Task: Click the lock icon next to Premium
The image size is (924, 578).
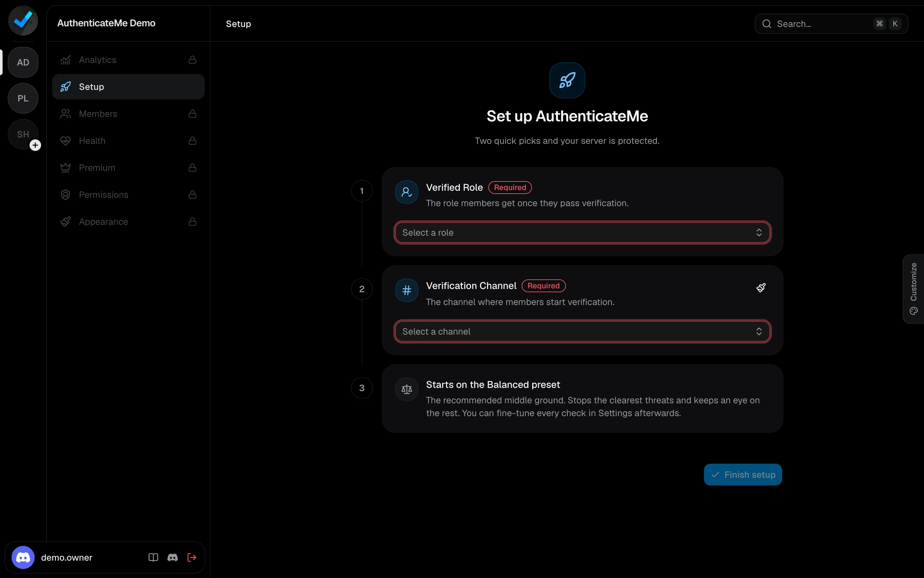Action: (193, 168)
